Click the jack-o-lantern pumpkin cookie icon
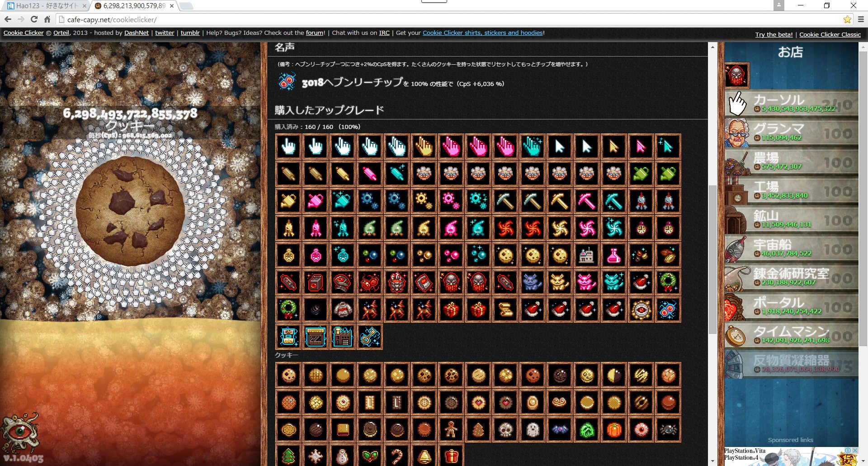This screenshot has height=466, width=868. point(614,429)
